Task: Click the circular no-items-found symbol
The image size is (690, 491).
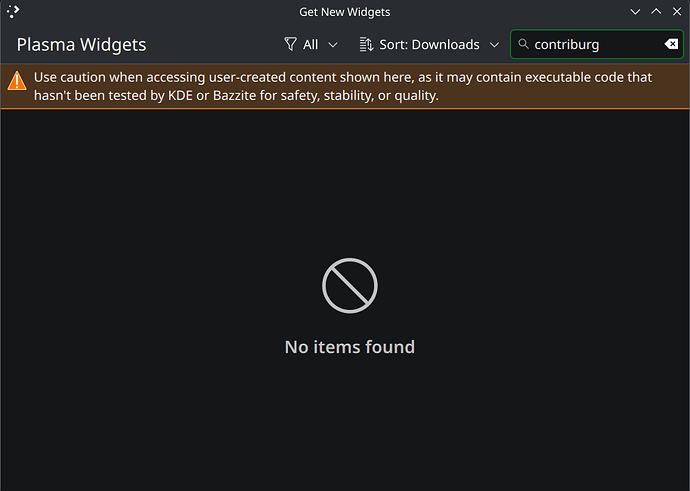Action: point(350,286)
